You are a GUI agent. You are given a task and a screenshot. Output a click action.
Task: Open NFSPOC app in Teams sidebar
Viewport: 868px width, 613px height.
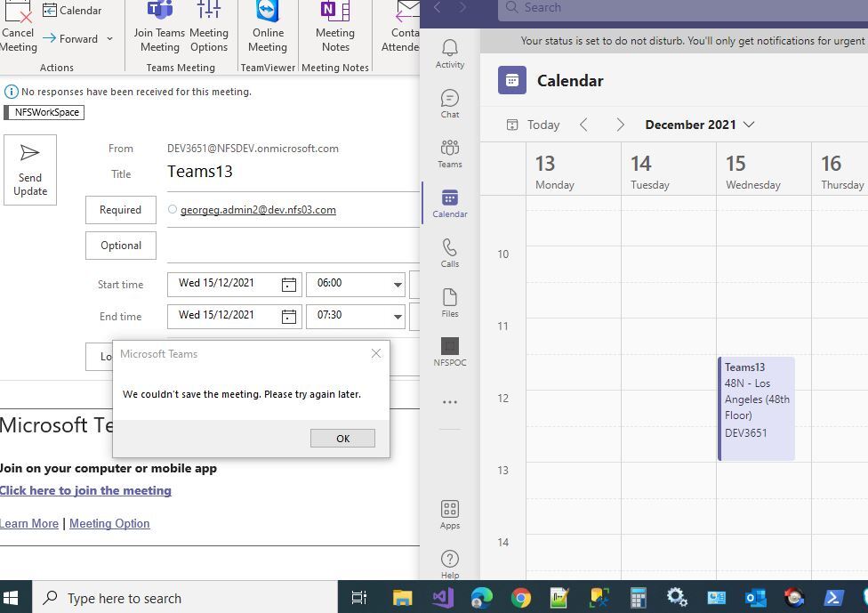tap(449, 352)
